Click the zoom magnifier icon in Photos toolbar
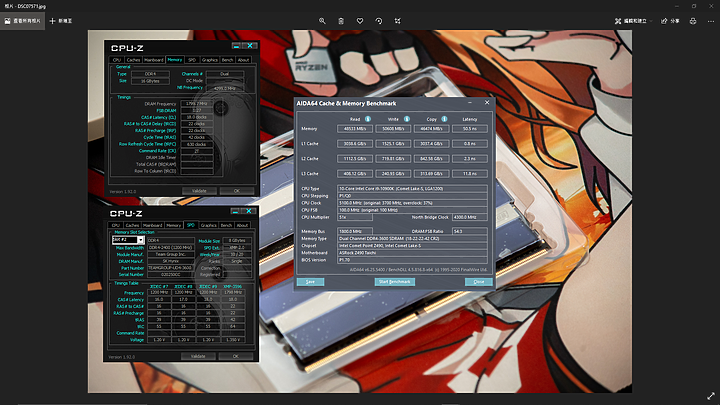Screen dimensions: 720x405 coord(322,21)
